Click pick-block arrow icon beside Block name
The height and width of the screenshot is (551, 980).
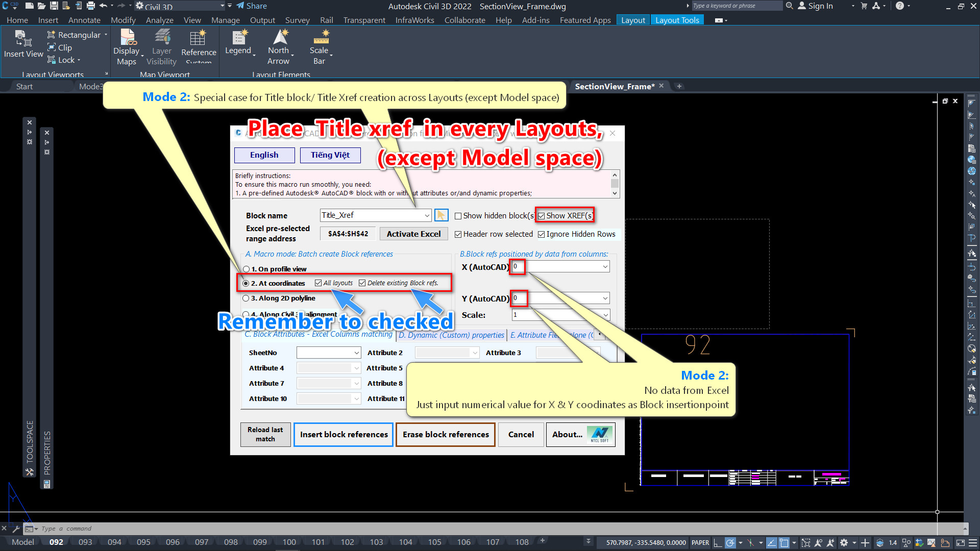click(x=441, y=215)
